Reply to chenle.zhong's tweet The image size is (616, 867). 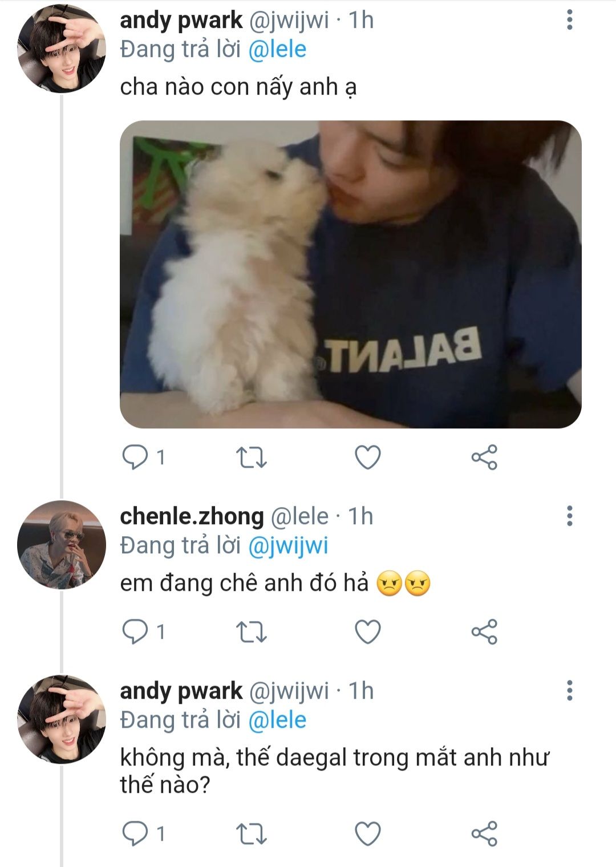point(136,632)
